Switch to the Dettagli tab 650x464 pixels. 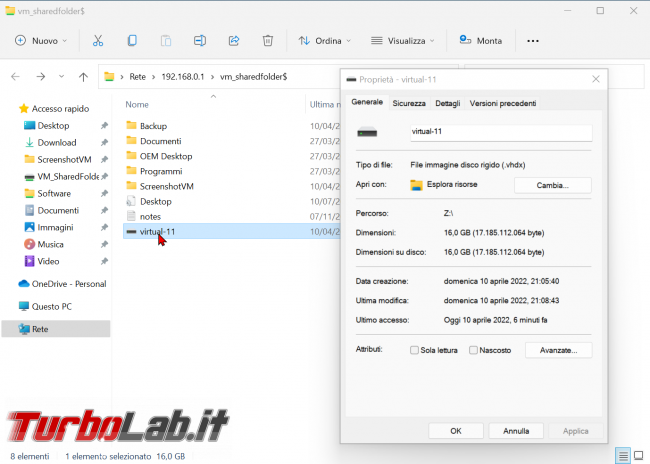[x=447, y=103]
